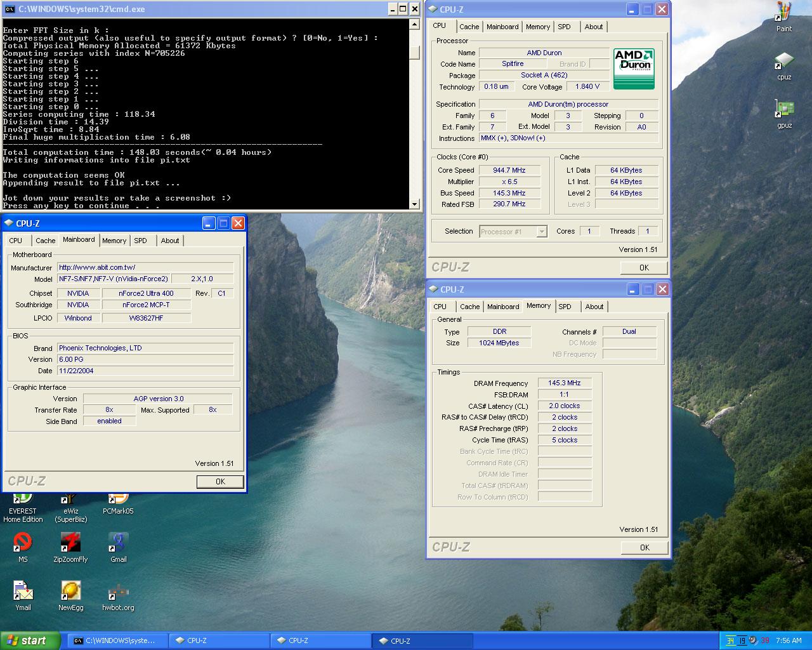Open the Paint desktop shortcut
The width and height of the screenshot is (812, 650).
pyautogui.click(x=784, y=17)
